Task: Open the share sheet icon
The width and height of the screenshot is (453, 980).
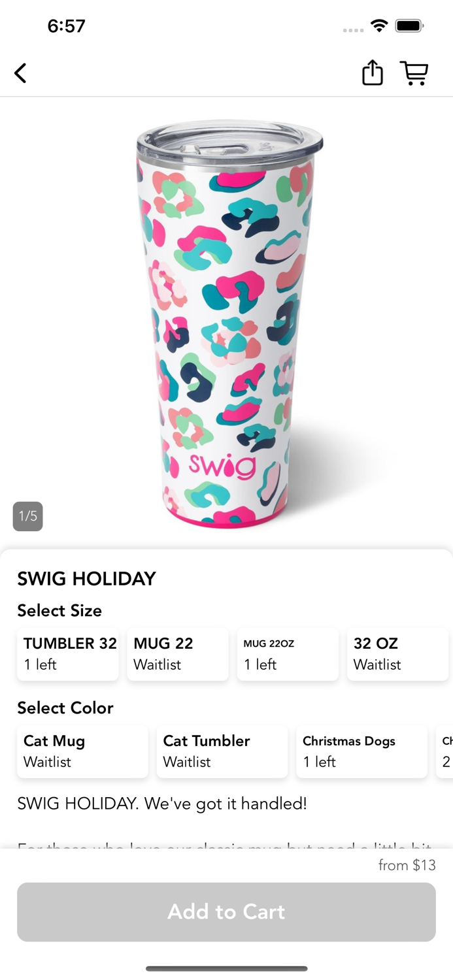Action: (373, 73)
